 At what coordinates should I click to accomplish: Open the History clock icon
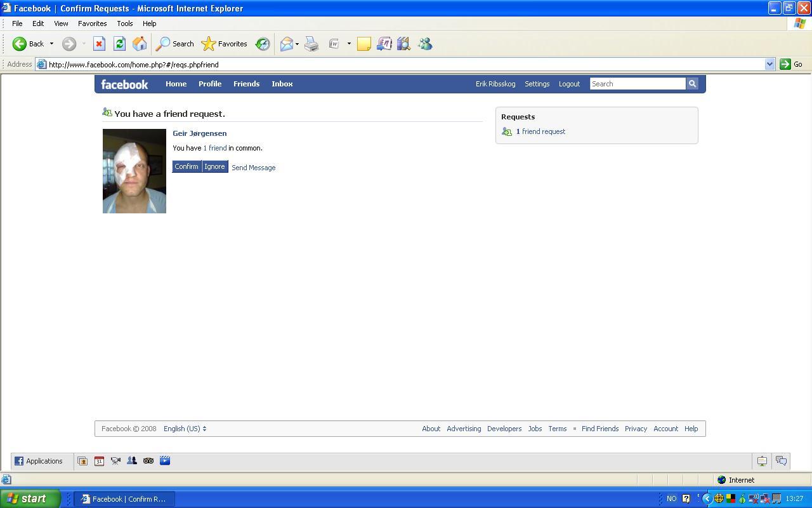pos(263,44)
